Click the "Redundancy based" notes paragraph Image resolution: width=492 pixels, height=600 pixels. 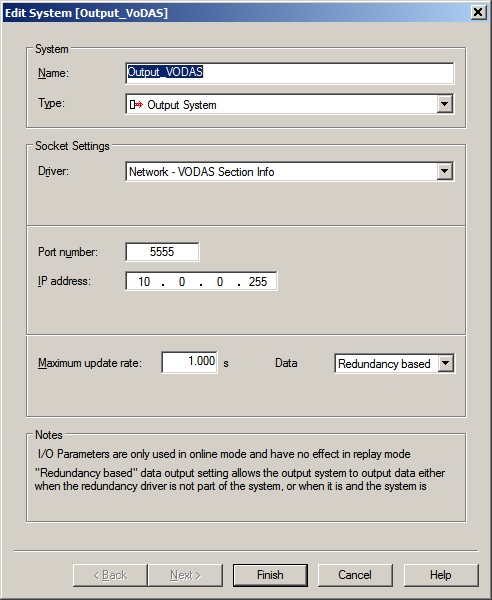click(x=240, y=479)
